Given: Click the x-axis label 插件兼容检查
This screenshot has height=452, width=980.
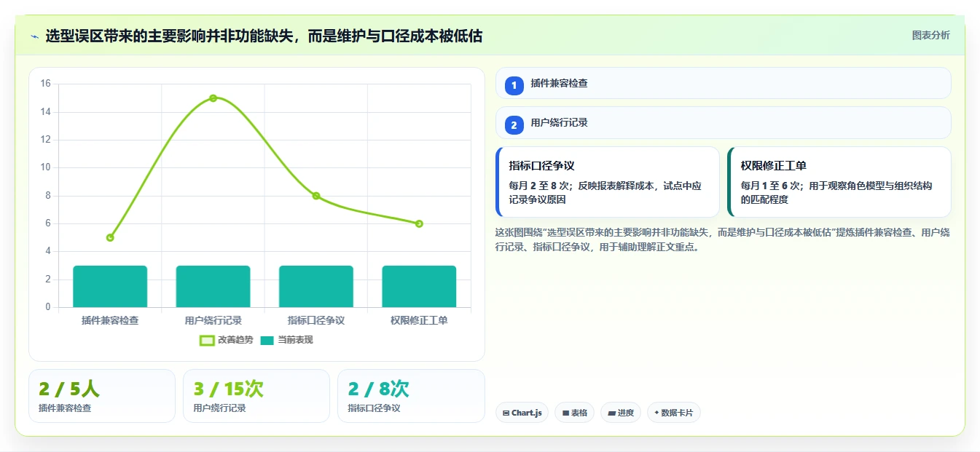Looking at the screenshot, I should 110,320.
